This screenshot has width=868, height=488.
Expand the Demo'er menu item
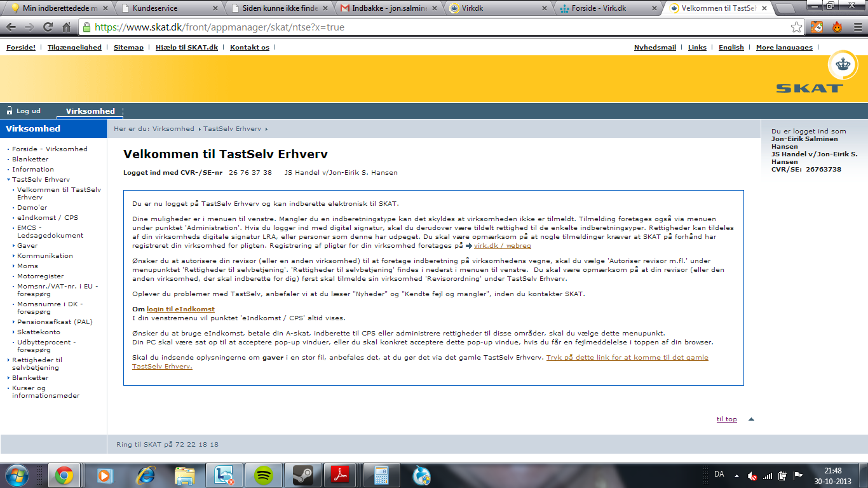coord(32,208)
